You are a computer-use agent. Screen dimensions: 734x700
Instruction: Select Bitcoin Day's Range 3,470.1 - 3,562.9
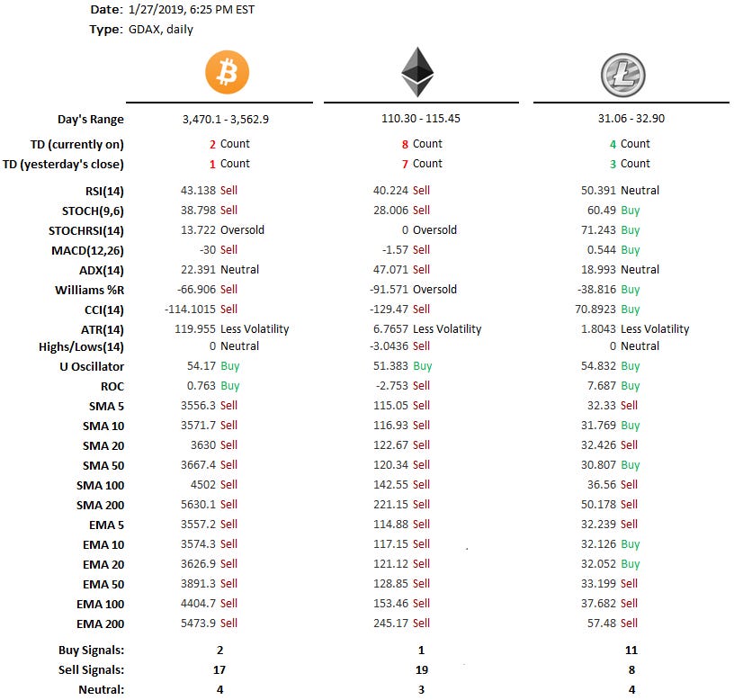(x=226, y=119)
